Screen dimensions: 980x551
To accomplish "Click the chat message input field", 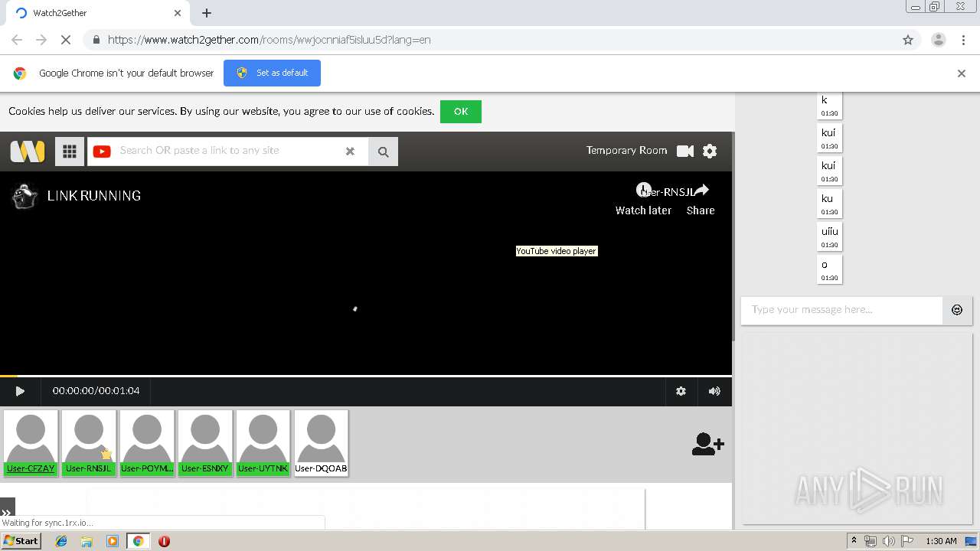I will (x=841, y=310).
